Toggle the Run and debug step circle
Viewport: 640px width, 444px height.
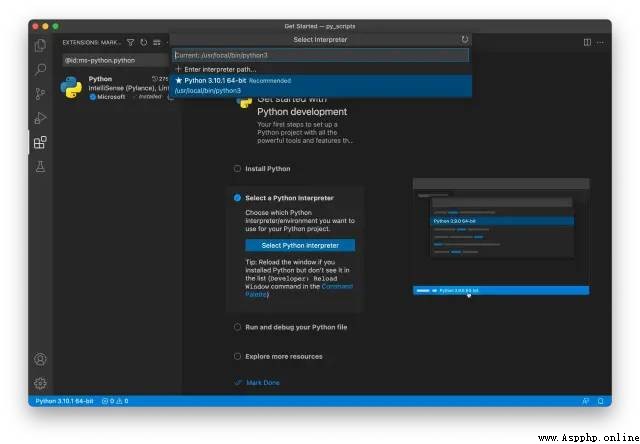(237, 327)
